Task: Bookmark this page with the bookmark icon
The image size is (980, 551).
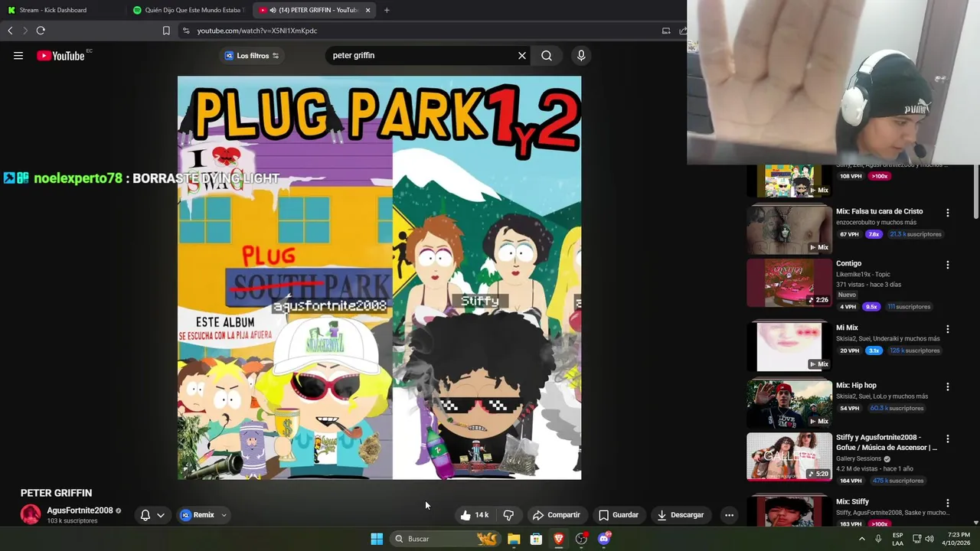Action: click(166, 31)
